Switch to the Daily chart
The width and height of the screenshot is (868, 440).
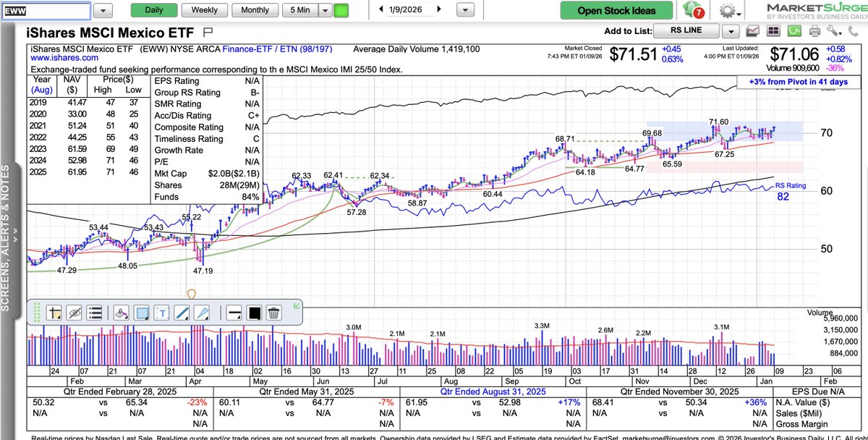pyautogui.click(x=154, y=10)
